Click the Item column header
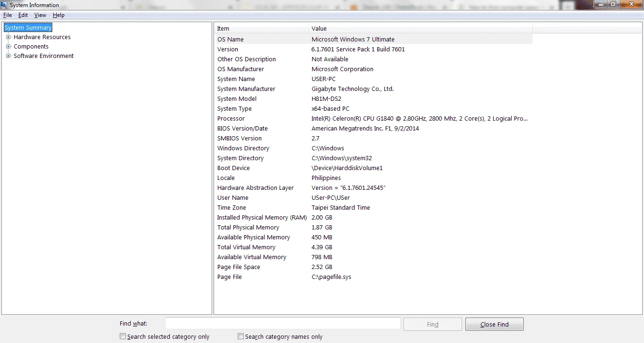 point(262,29)
